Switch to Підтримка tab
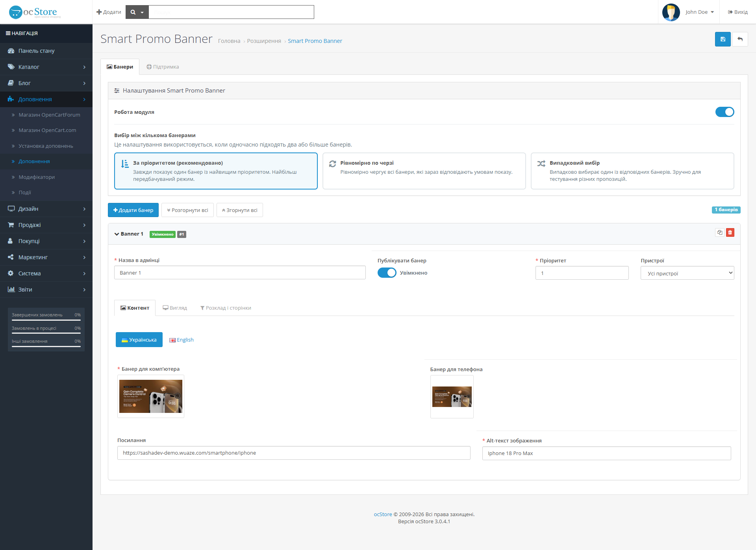The image size is (756, 550). (163, 67)
